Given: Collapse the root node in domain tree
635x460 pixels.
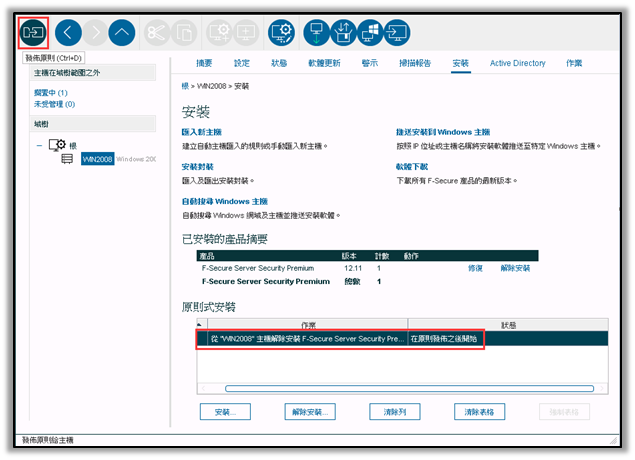Looking at the screenshot, I should [x=39, y=145].
